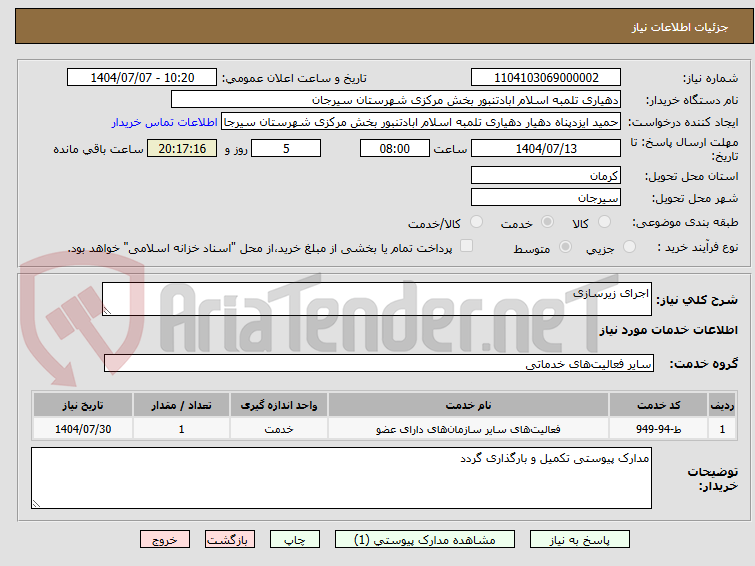Click the تاریخ نیاز column header

point(83,405)
